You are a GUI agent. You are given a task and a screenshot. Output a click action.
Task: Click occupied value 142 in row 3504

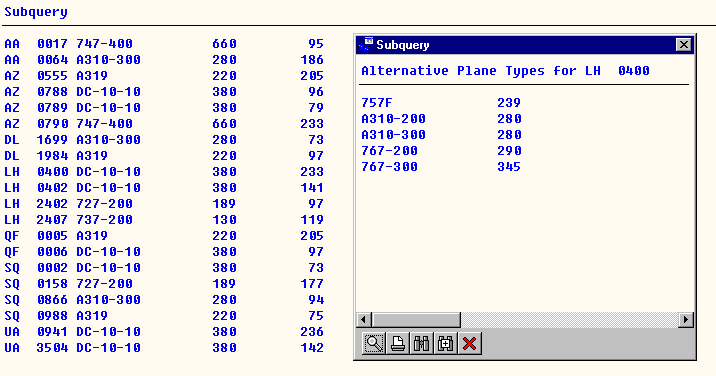312,348
